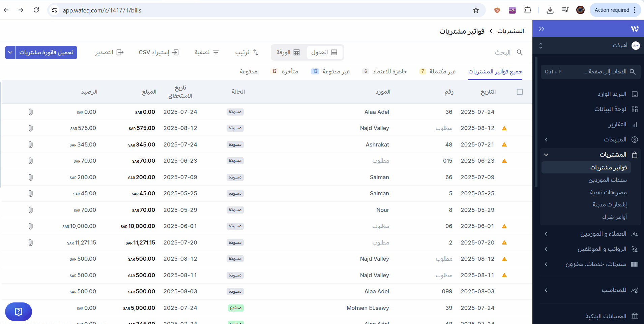
Task: Click the warning triangle on bill 015
Action: 504,161
